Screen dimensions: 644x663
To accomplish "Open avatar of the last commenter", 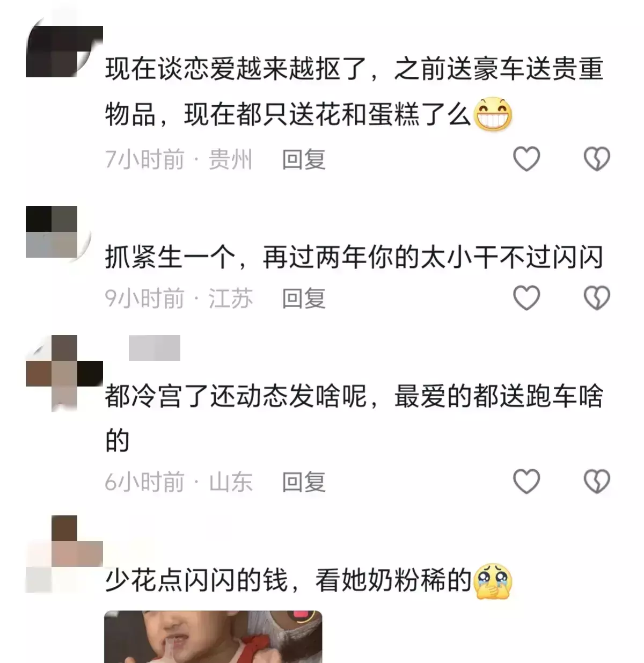I will (64, 554).
